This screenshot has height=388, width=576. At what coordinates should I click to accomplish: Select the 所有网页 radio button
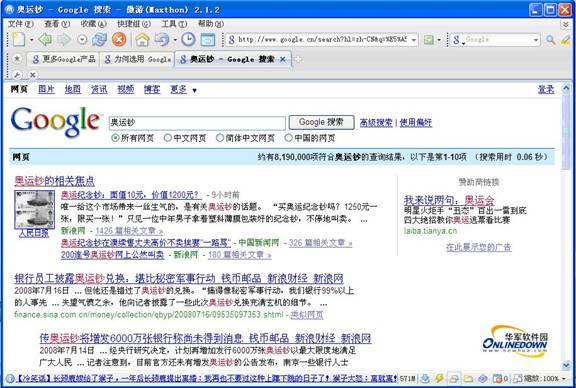tap(115, 138)
